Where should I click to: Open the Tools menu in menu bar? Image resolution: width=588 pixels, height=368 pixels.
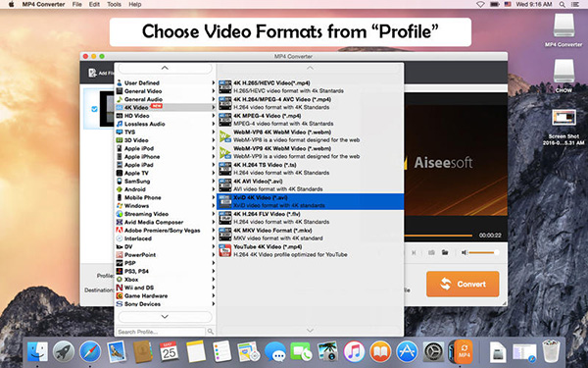114,5
